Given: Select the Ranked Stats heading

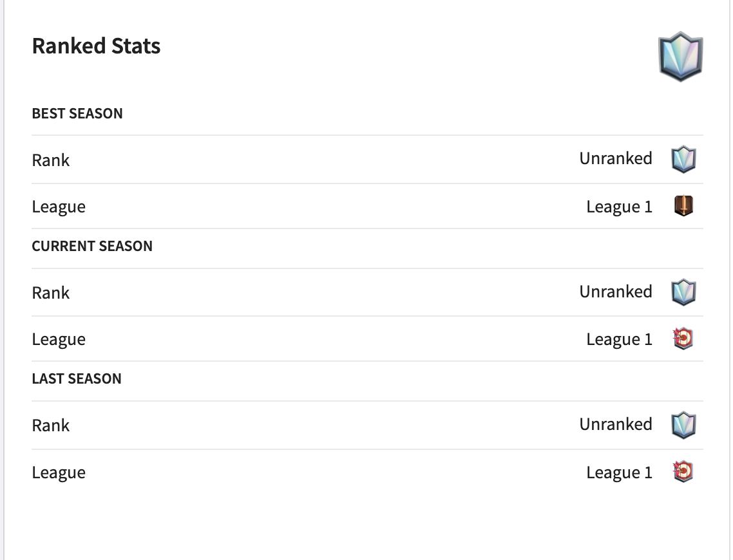Looking at the screenshot, I should click(x=96, y=46).
